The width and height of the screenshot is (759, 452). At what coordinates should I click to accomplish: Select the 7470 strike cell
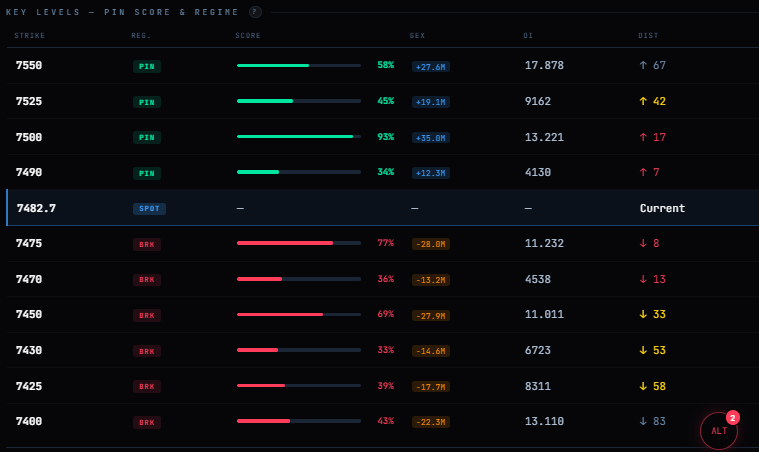29,279
